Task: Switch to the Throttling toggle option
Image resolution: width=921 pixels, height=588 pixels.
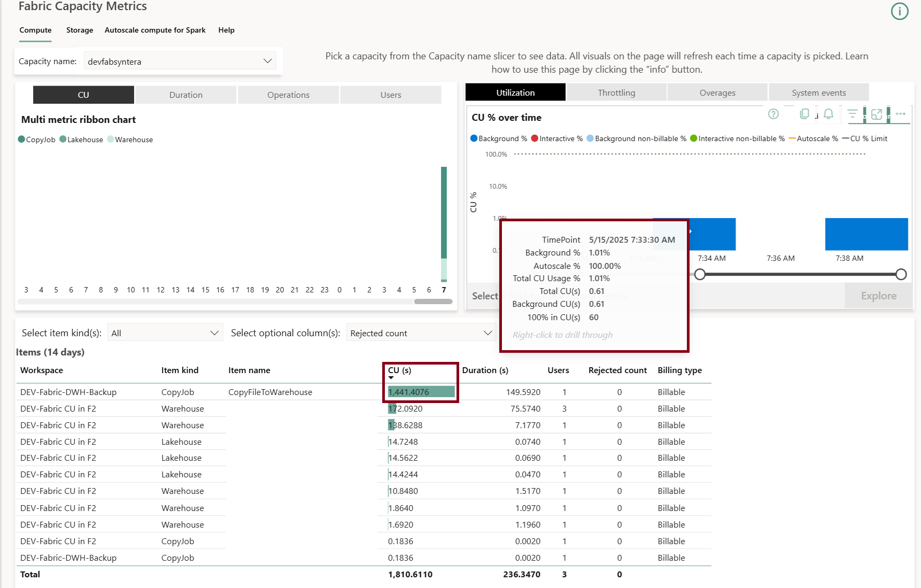Action: coord(616,92)
